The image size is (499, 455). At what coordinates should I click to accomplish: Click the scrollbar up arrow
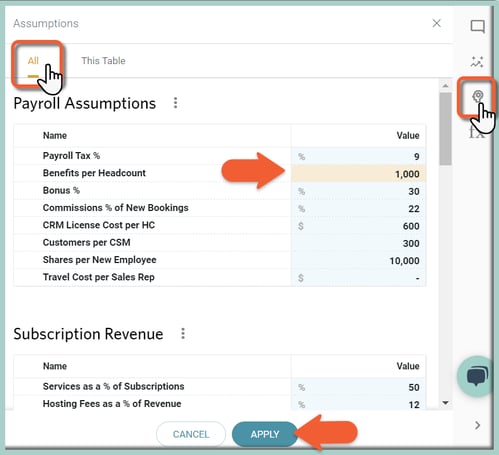pos(445,86)
